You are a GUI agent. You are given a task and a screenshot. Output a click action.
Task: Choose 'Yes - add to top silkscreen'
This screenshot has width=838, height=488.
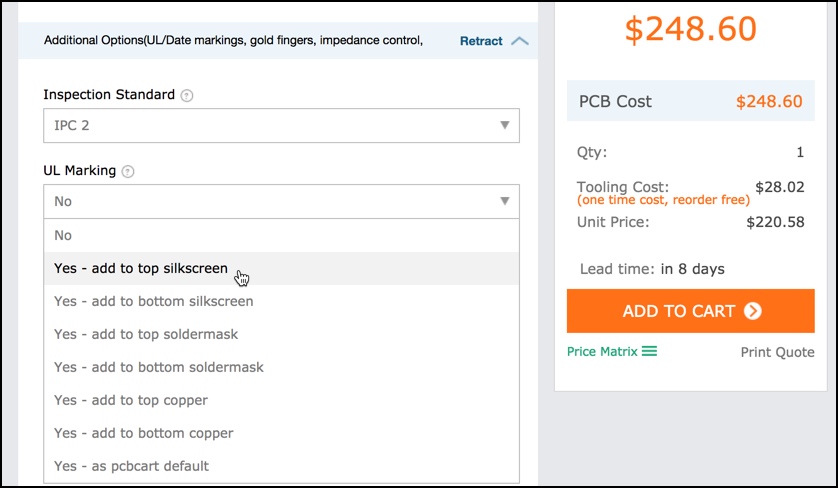(x=141, y=268)
